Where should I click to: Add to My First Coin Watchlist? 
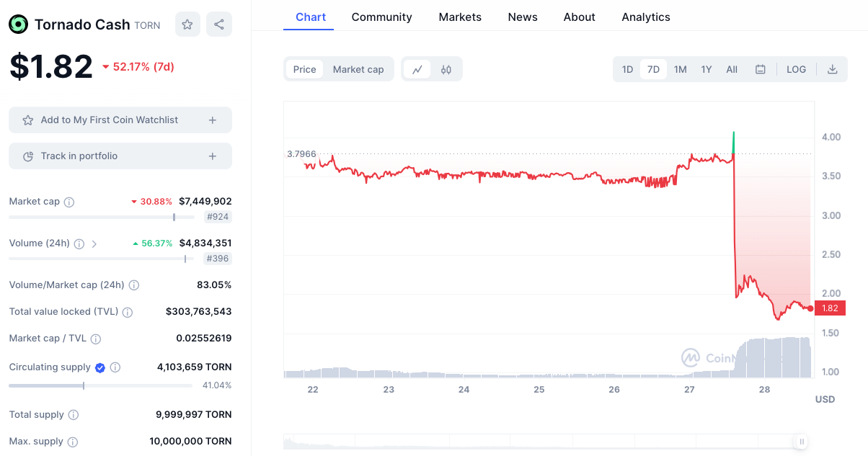120,120
